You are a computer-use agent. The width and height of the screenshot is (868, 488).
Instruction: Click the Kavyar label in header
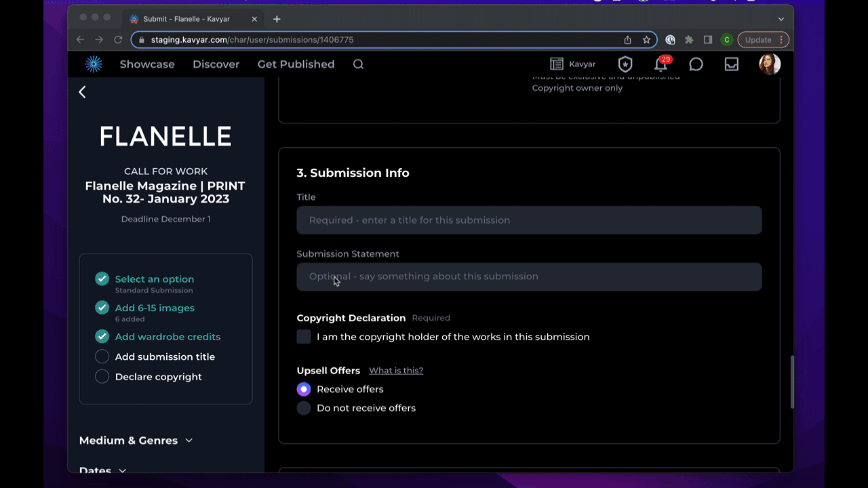[583, 64]
